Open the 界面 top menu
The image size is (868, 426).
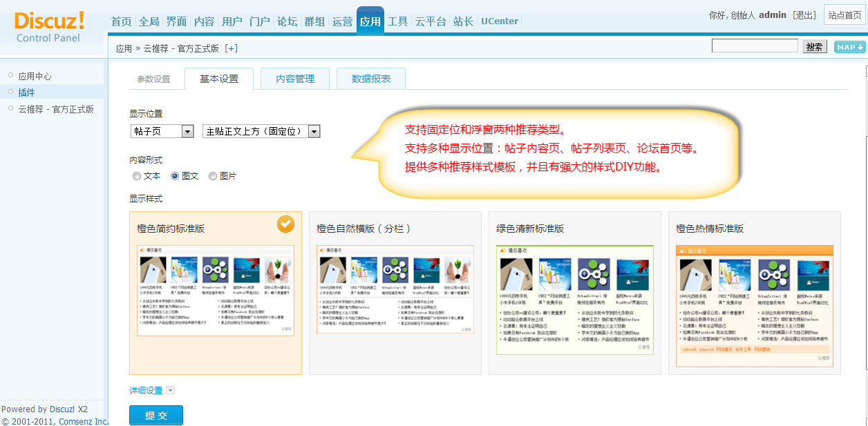pos(176,21)
